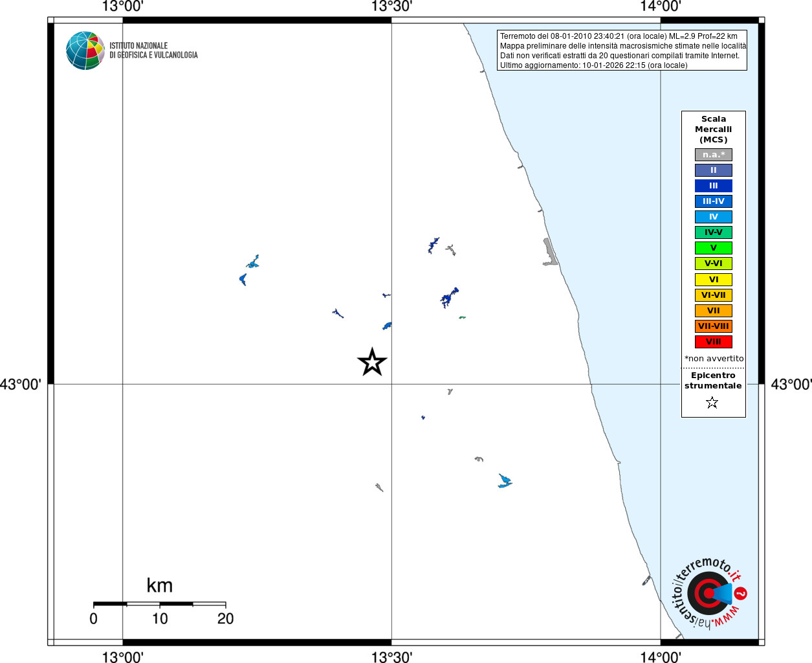812x663 pixels.
Task: Click the top 13°30' longitude label
Action: click(391, 7)
